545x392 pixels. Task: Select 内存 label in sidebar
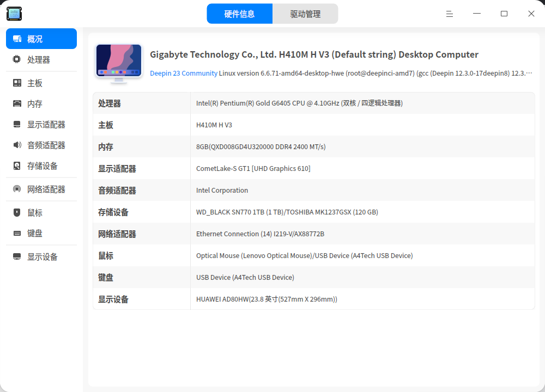(35, 104)
